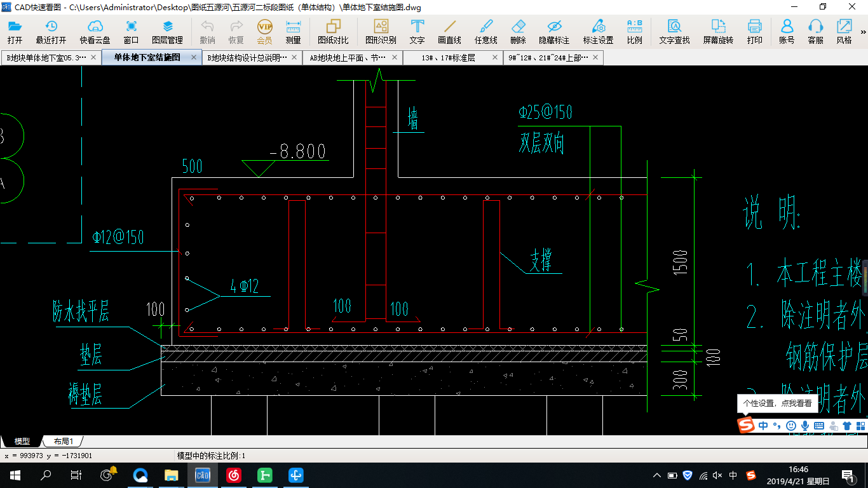
Task: Click 屏幕旋转 screen rotate
Action: point(718,32)
